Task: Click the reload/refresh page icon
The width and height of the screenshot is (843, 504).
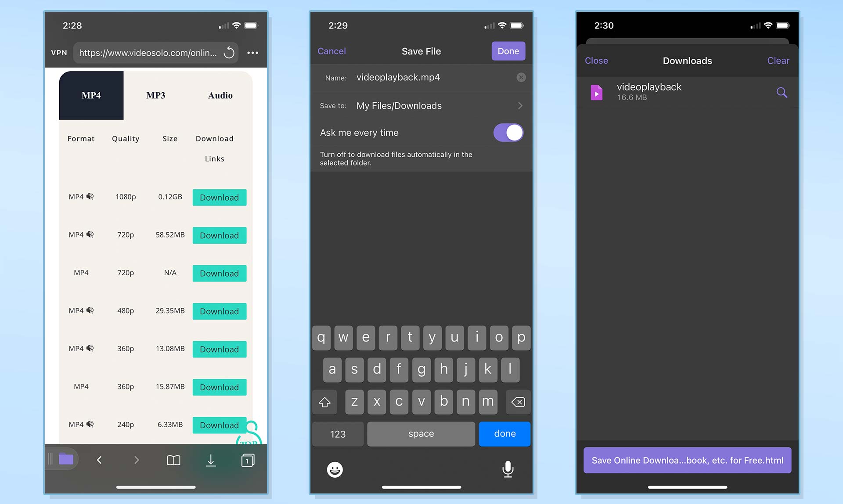Action: 229,53
